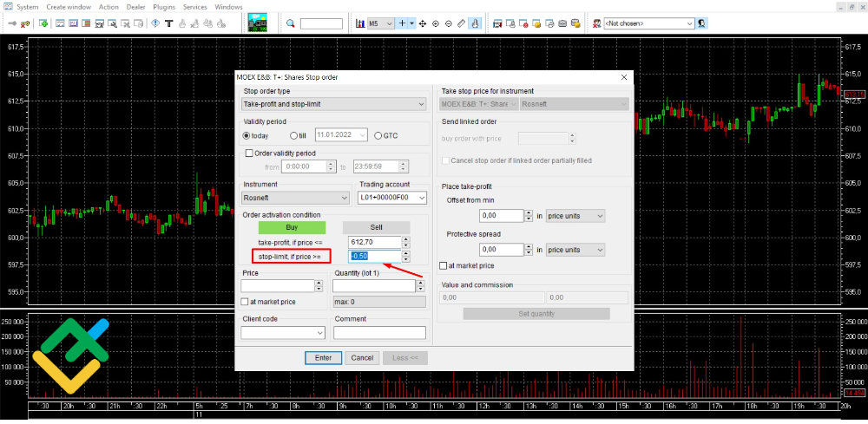
Task: Click the Cancel button
Action: click(362, 357)
